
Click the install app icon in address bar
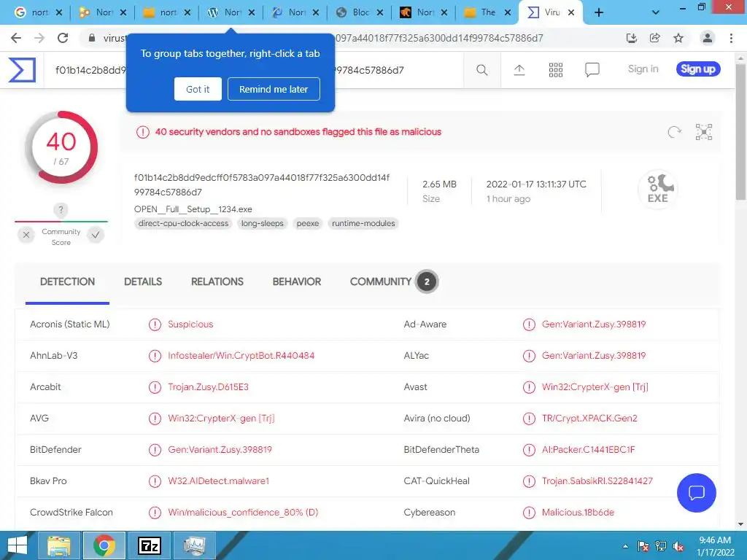[x=632, y=38]
